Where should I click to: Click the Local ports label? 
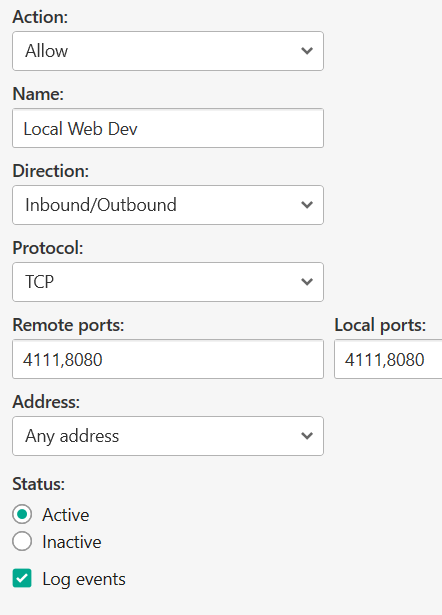380,325
